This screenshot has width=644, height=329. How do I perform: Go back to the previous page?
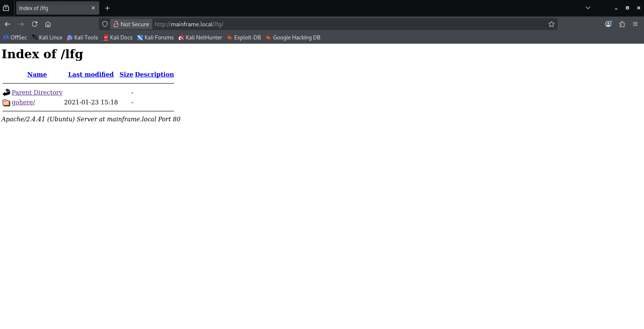tap(8, 24)
